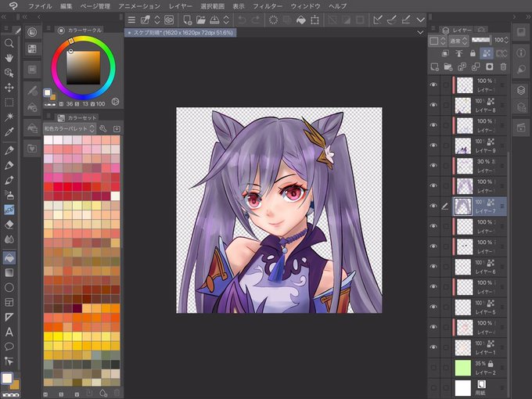
Task: Click the Save icon in command bar
Action: (x=214, y=20)
